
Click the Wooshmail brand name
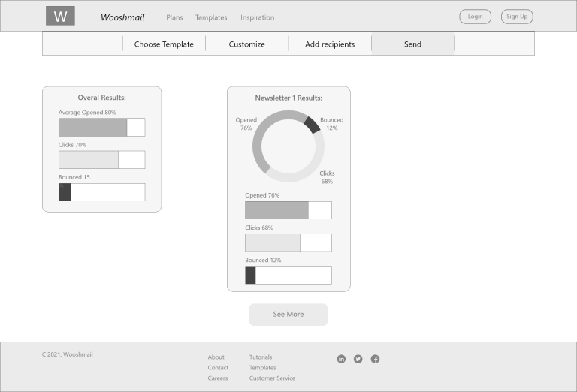coord(122,17)
